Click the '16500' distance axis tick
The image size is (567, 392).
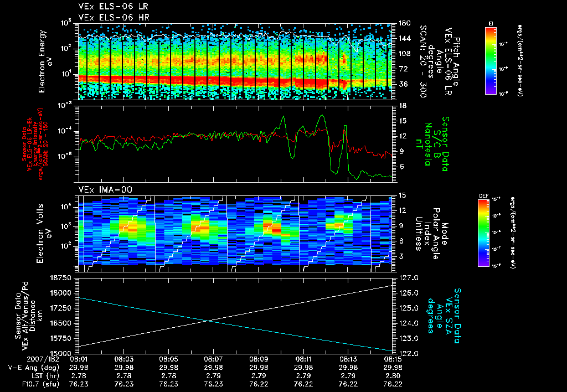[x=61, y=323]
